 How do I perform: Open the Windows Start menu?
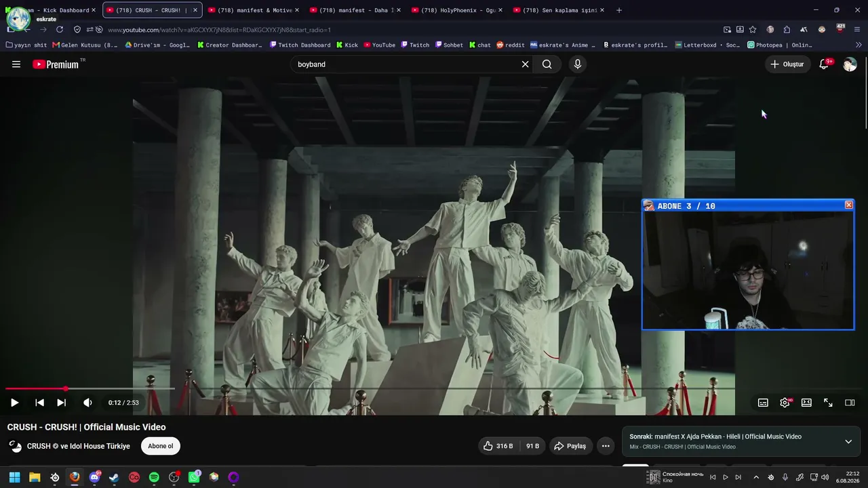pos(14,477)
